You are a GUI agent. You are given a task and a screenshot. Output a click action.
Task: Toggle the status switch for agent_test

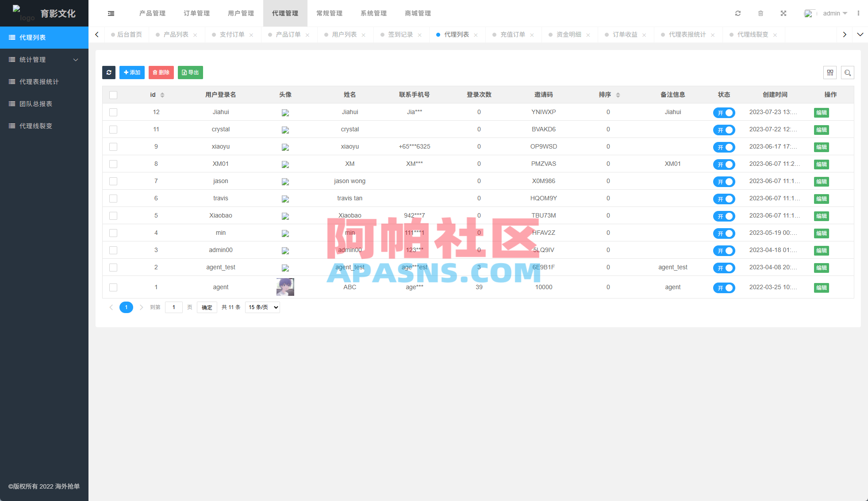click(724, 268)
